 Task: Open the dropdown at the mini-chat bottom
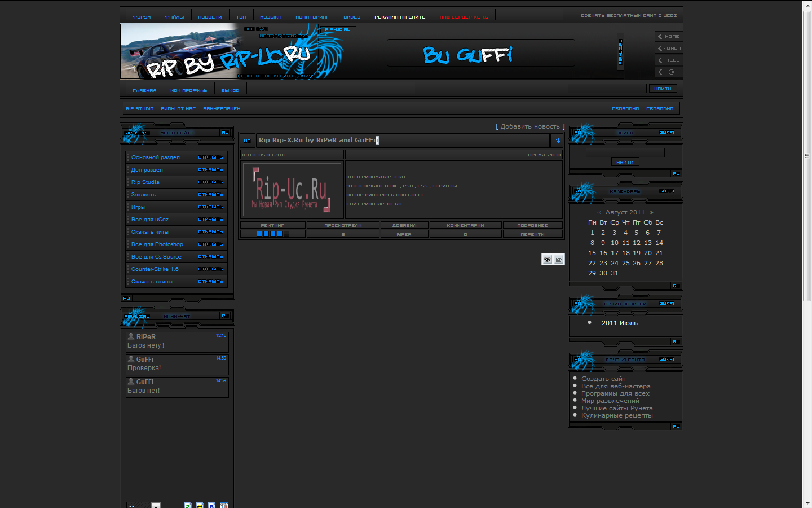(x=156, y=505)
